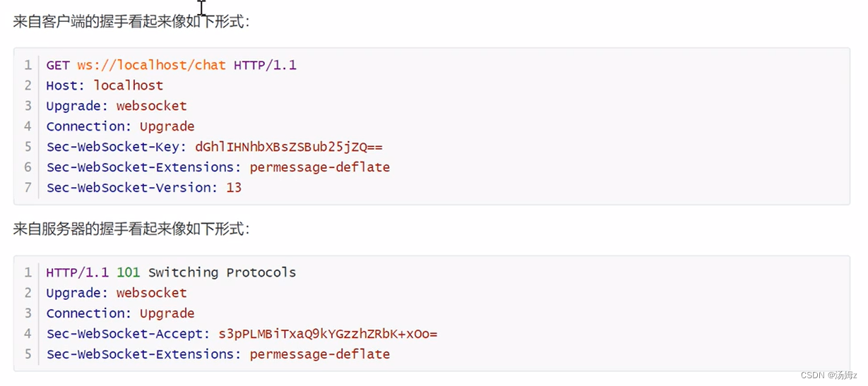
Task: Click permessage-deflate in the client request
Action: (319, 167)
